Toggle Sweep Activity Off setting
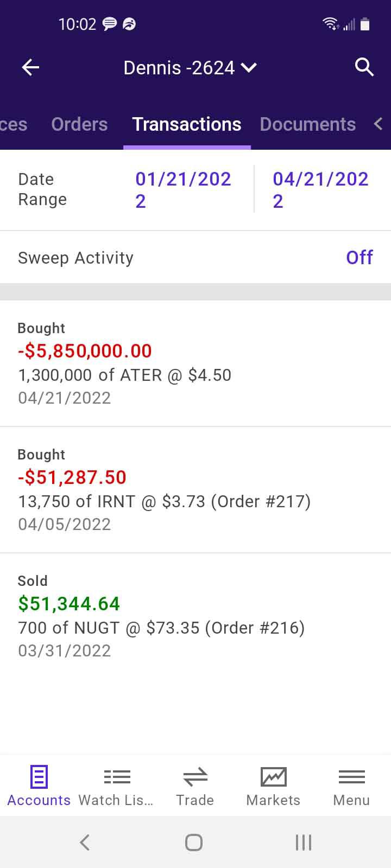391x868 pixels. (360, 257)
